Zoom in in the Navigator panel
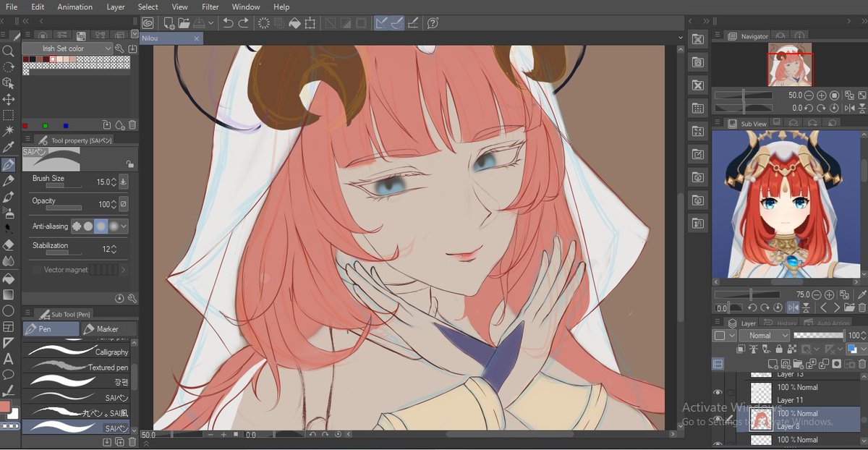 pos(821,95)
